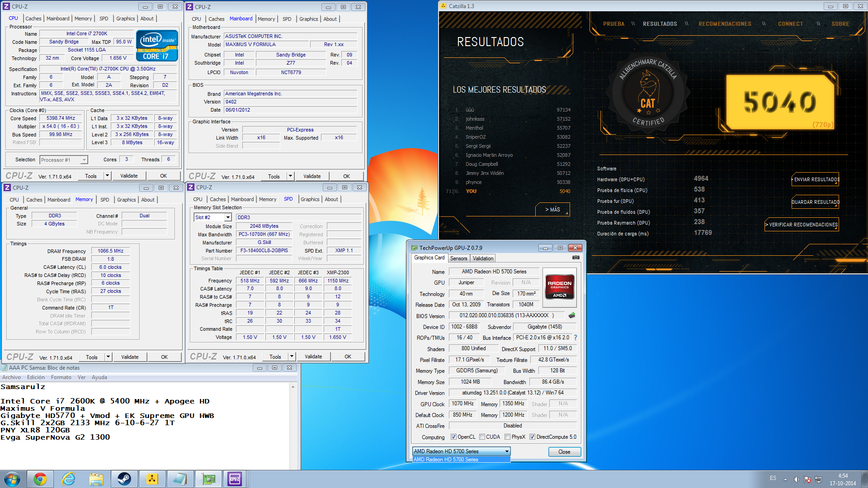Click inside the Notepad text area

(x=145, y=426)
